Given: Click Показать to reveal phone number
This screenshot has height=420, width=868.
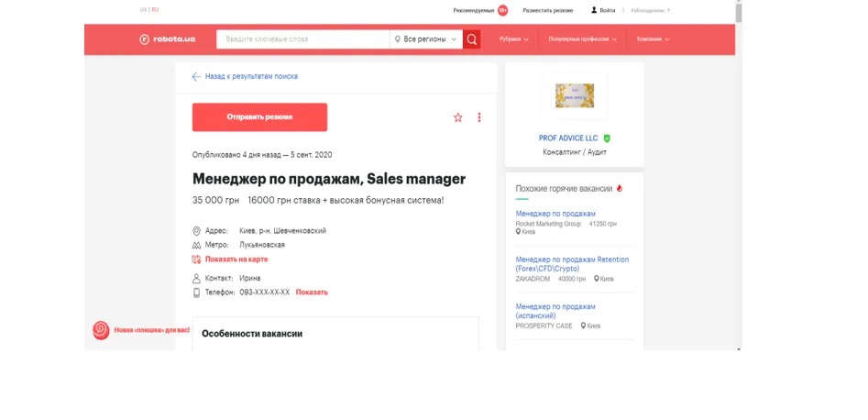Looking at the screenshot, I should click(312, 293).
